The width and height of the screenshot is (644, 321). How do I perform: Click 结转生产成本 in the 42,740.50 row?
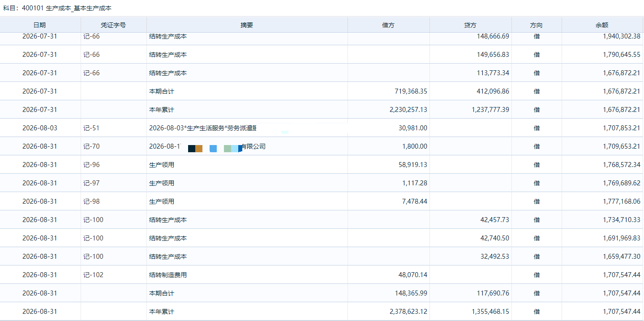168,238
